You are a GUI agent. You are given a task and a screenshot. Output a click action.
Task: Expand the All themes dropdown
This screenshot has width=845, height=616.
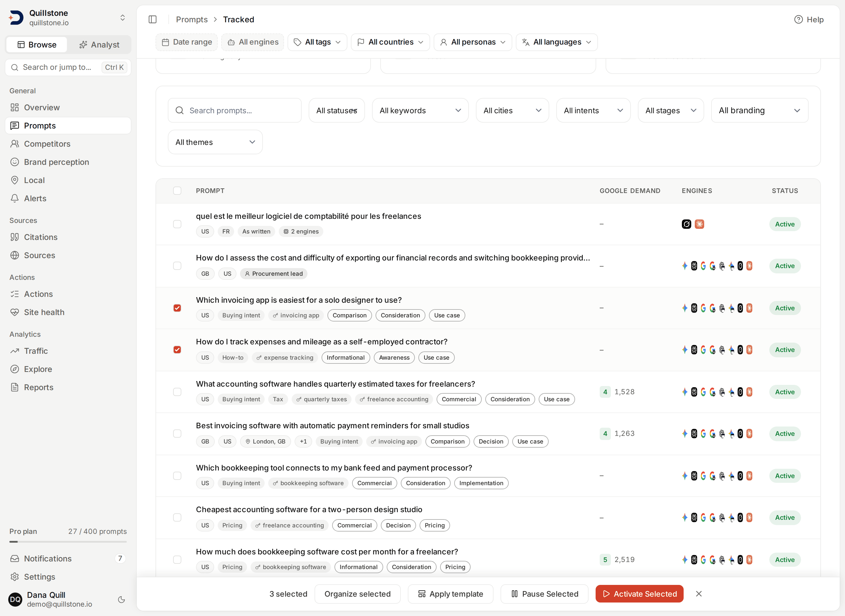point(215,142)
